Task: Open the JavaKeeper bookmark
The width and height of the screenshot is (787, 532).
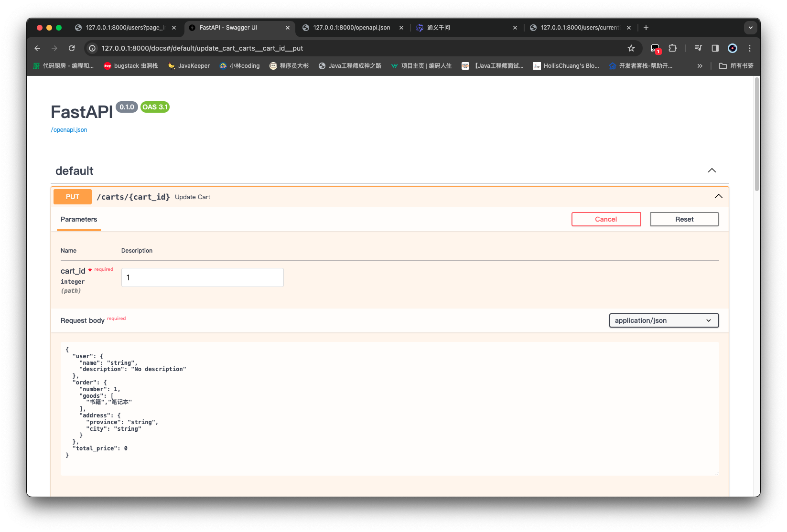Action: 189,66
